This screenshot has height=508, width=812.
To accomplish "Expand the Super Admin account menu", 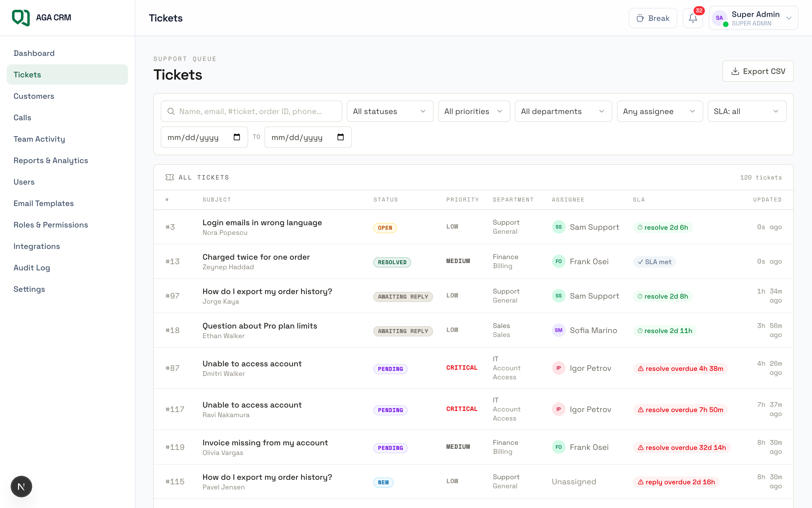I will [x=753, y=18].
